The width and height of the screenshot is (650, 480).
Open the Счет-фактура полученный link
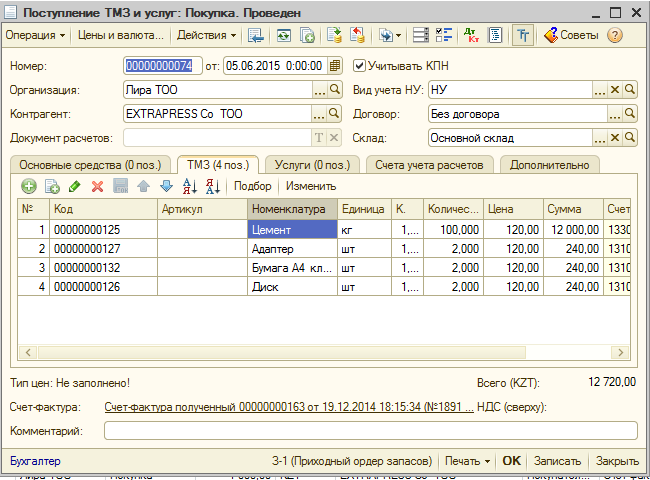coord(289,407)
